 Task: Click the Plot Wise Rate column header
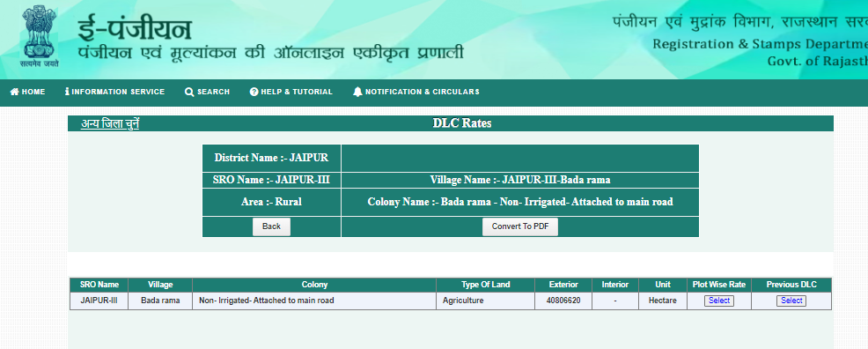tap(719, 285)
